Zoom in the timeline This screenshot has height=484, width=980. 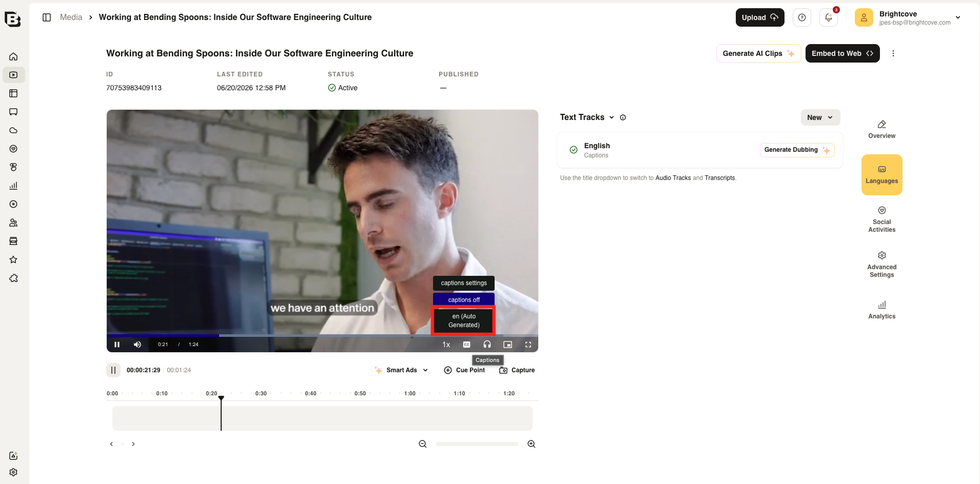tap(532, 444)
